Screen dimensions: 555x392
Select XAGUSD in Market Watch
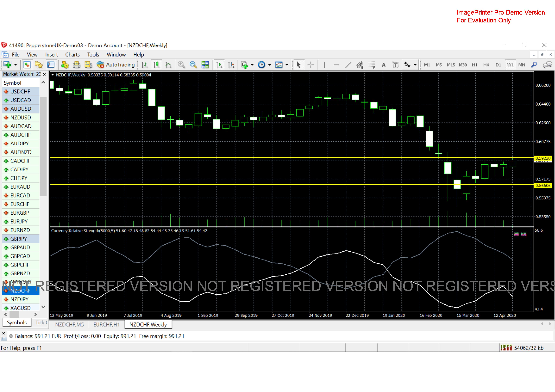pos(21,308)
